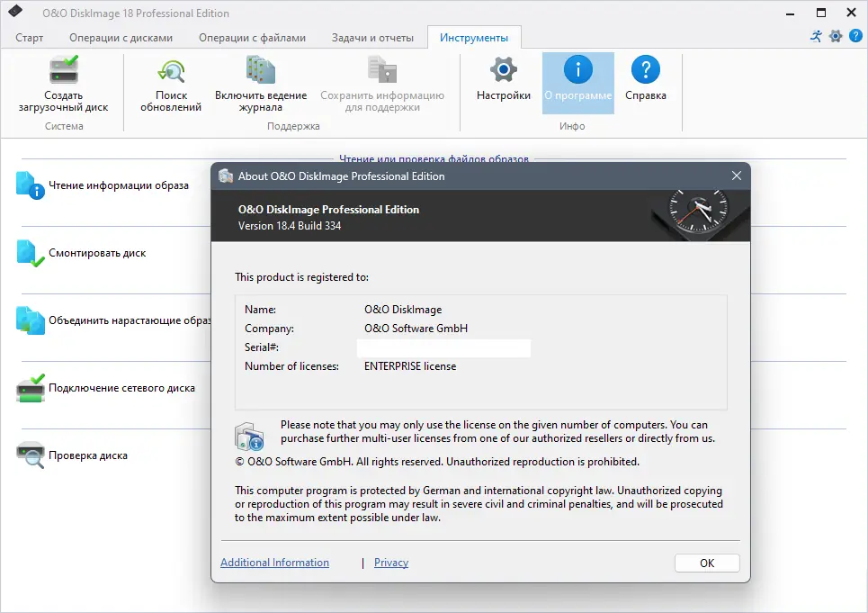This screenshot has width=868, height=613.
Task: Open Настройки gear in ribbon
Action: [503, 70]
